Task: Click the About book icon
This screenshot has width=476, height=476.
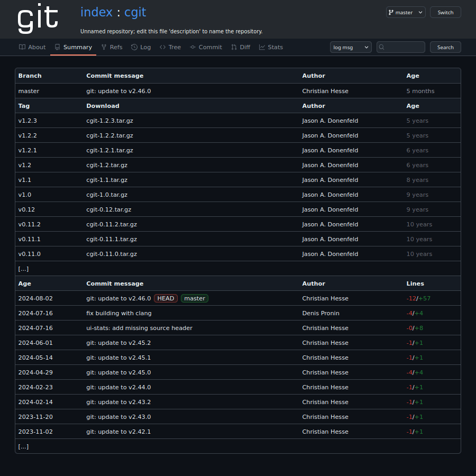Action: point(22,47)
